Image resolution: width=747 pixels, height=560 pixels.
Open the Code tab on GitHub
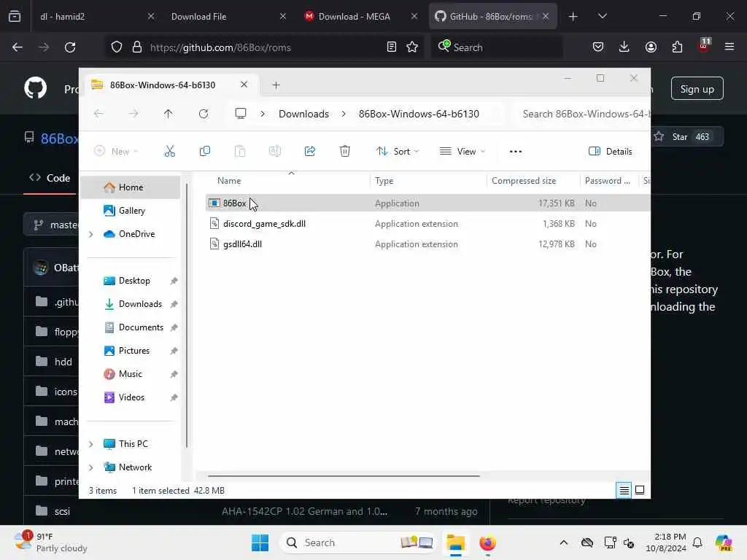(50, 178)
